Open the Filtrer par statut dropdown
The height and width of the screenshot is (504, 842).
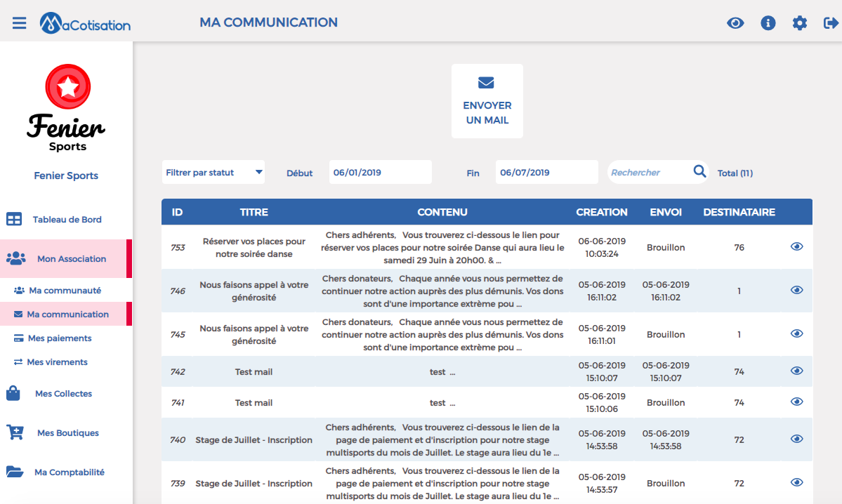pyautogui.click(x=213, y=172)
